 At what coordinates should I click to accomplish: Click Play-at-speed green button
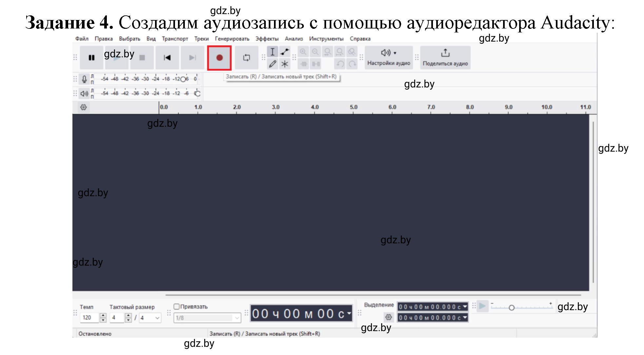click(x=482, y=306)
